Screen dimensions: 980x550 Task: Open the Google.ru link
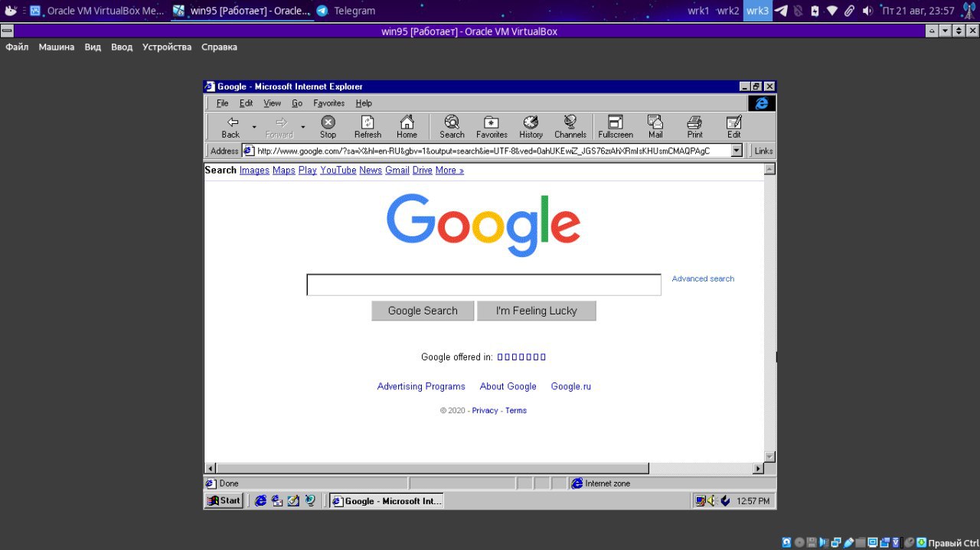pyautogui.click(x=570, y=386)
